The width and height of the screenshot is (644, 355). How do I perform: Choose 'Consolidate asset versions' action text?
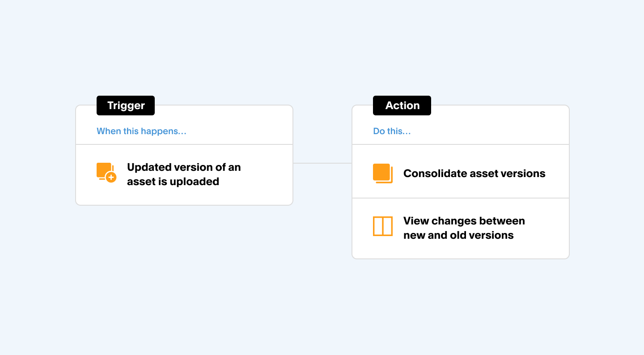click(475, 173)
